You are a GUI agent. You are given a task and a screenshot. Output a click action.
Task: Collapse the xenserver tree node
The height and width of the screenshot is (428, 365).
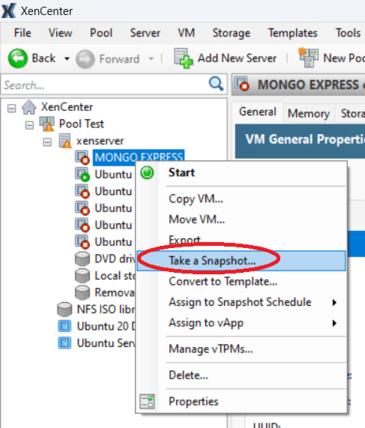click(x=47, y=142)
